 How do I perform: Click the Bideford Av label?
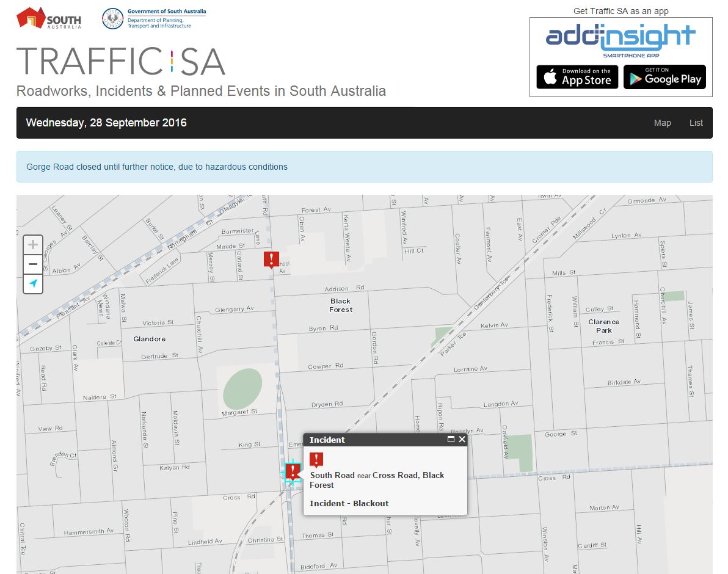319,566
